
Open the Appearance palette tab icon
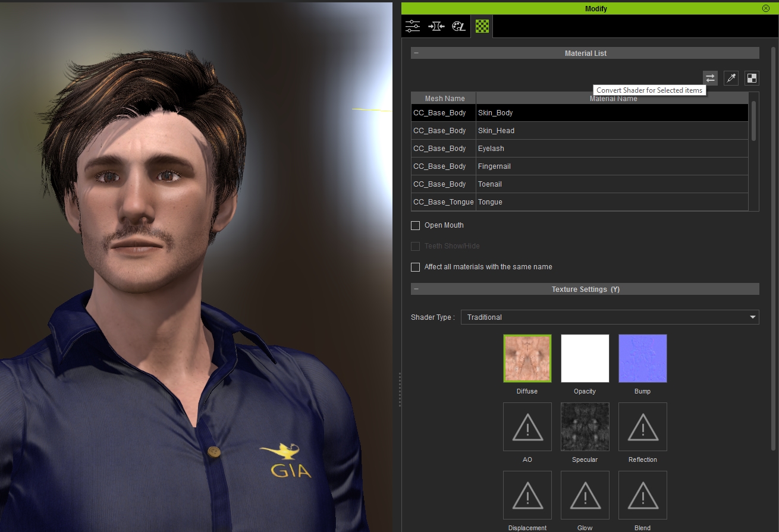click(x=458, y=26)
